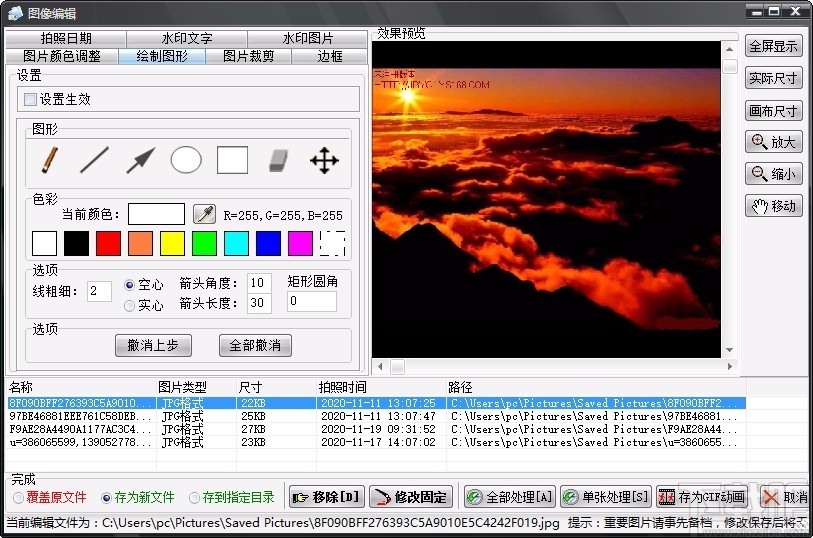Viewport: 813px width, 538px height.
Task: Click 画布尺寸 canvas size button
Action: (x=774, y=110)
